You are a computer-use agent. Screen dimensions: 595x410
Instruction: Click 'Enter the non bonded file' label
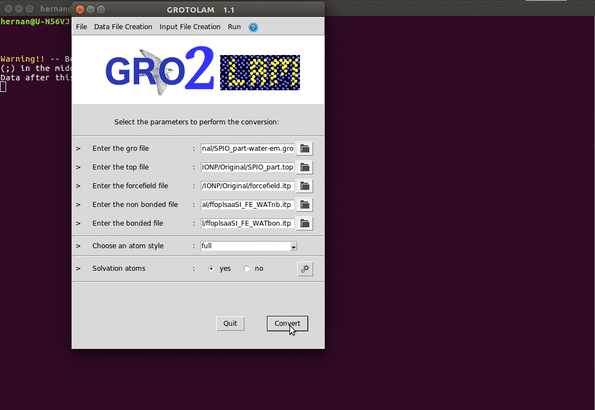(135, 205)
